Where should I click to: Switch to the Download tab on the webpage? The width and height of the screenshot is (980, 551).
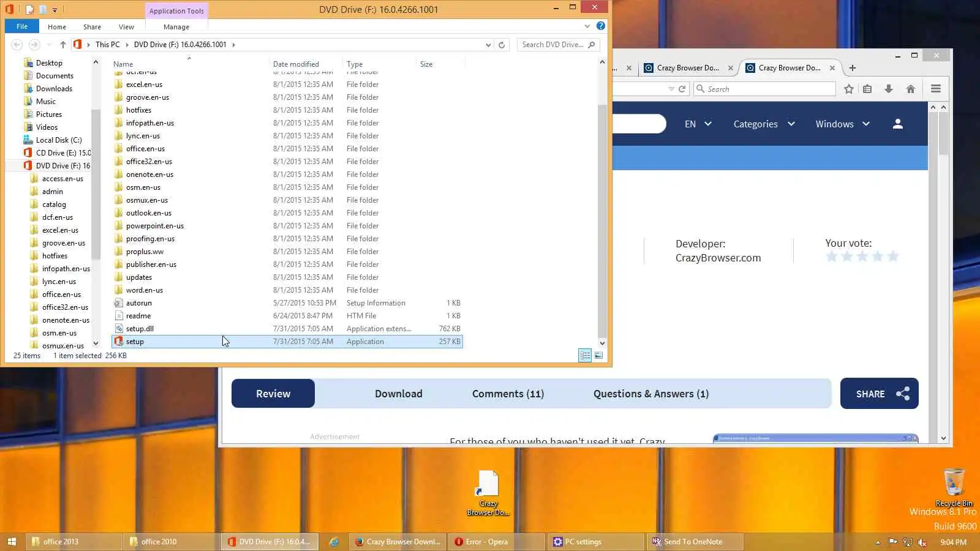click(399, 394)
